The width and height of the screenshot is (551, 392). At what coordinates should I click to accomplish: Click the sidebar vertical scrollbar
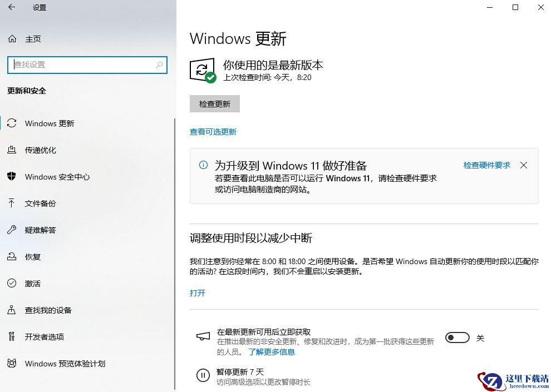175,254
